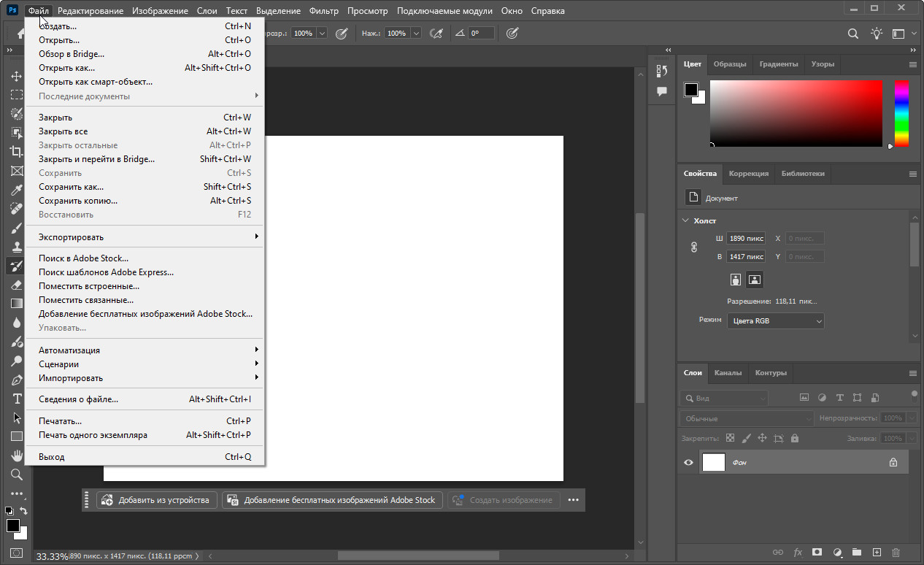Choose the Type (T) tool
Viewport: 924px width, 565px height.
[x=16, y=399]
